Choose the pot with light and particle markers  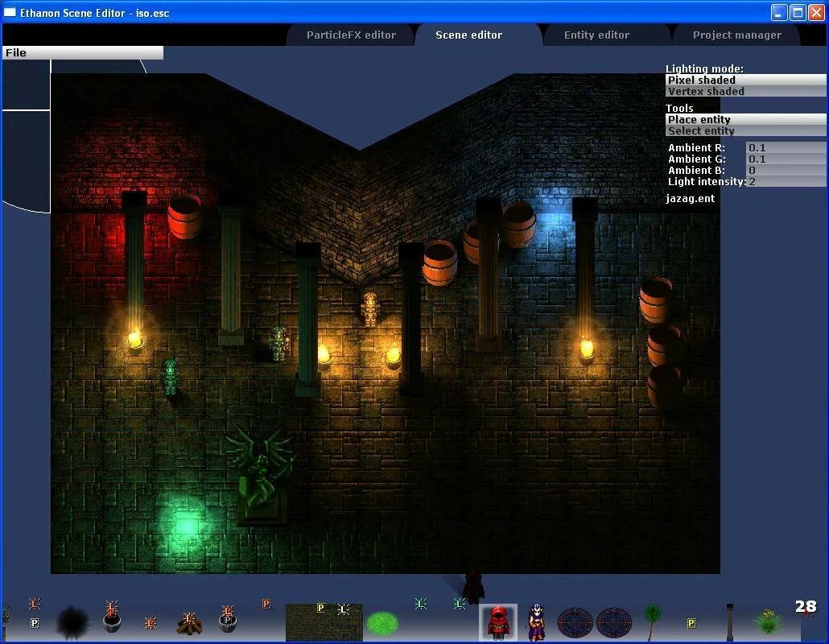pos(228,618)
